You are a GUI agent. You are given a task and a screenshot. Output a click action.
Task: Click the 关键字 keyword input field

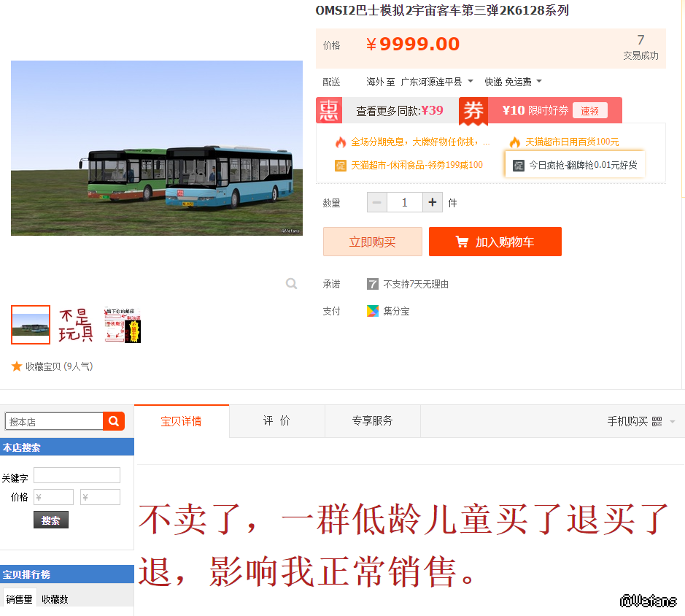coord(77,475)
